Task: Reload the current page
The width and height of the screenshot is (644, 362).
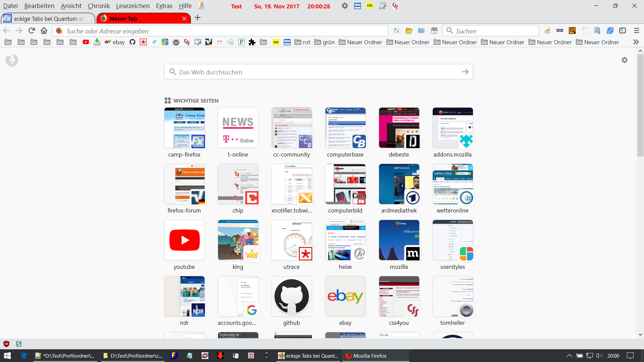Action: coord(32,31)
